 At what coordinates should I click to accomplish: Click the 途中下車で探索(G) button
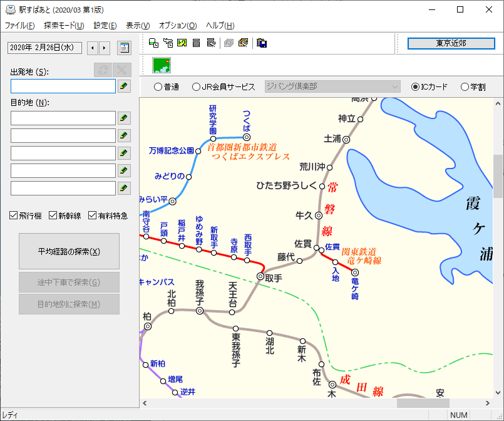[x=69, y=282]
